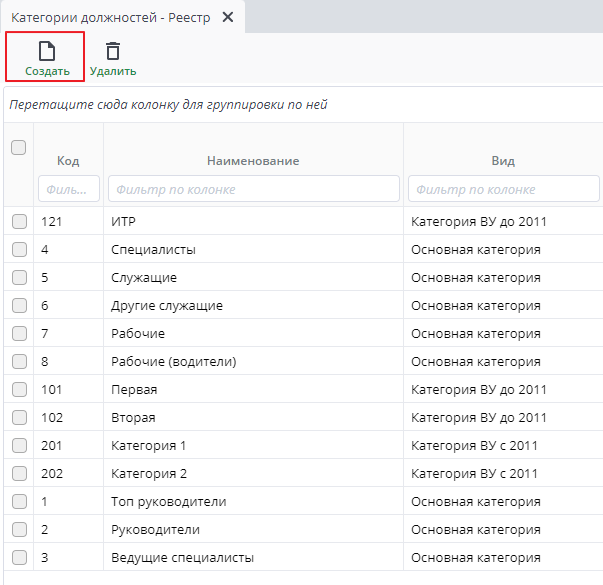Viewport: 603px width, 585px height.
Task: Select the Руководители row name cell
Action: tap(155, 530)
